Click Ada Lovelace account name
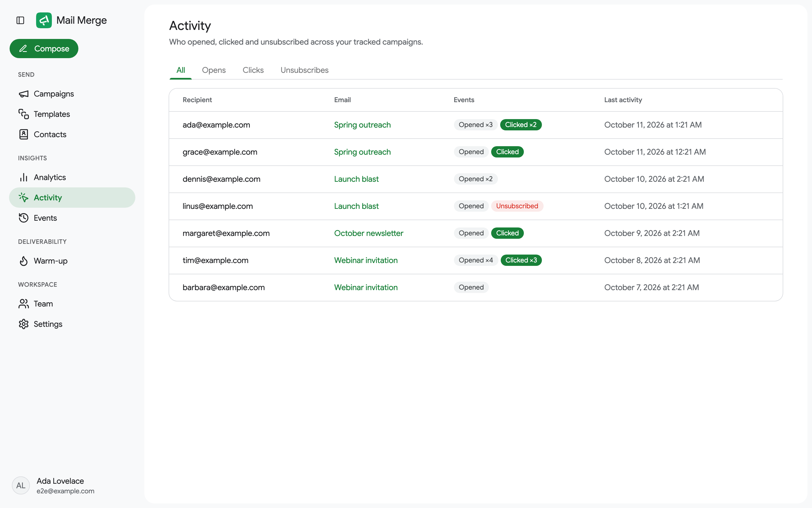 (x=60, y=481)
